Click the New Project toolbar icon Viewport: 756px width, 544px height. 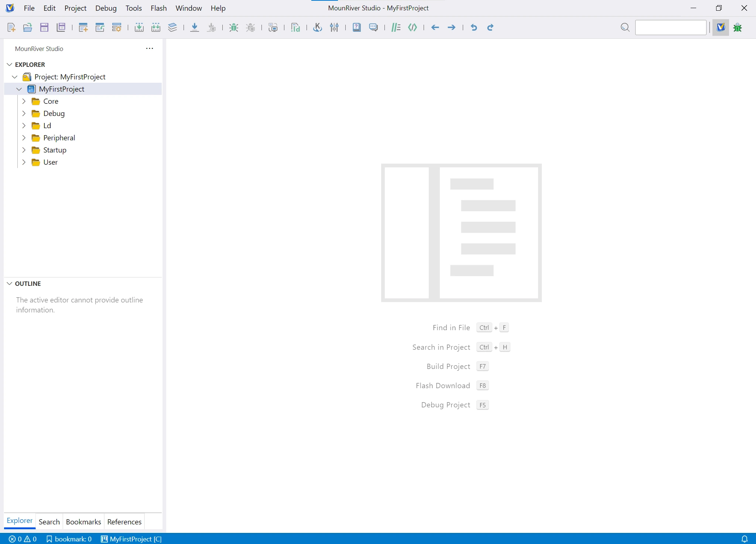coord(83,27)
